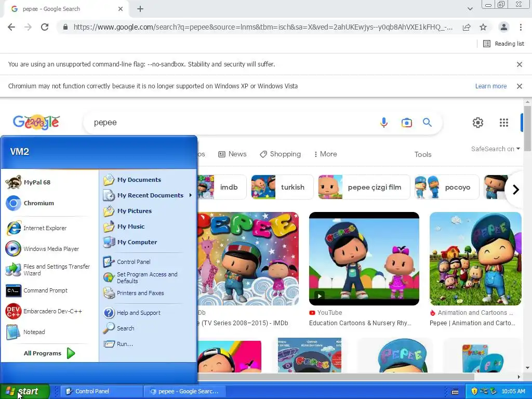Switch to News results tab
The width and height of the screenshot is (532, 399).
pos(232,154)
